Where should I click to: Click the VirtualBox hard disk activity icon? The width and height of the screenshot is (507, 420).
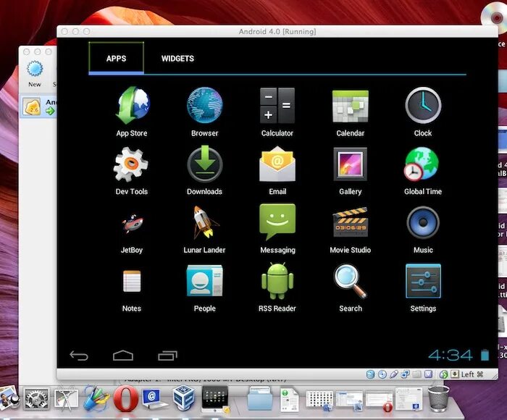pos(371,374)
